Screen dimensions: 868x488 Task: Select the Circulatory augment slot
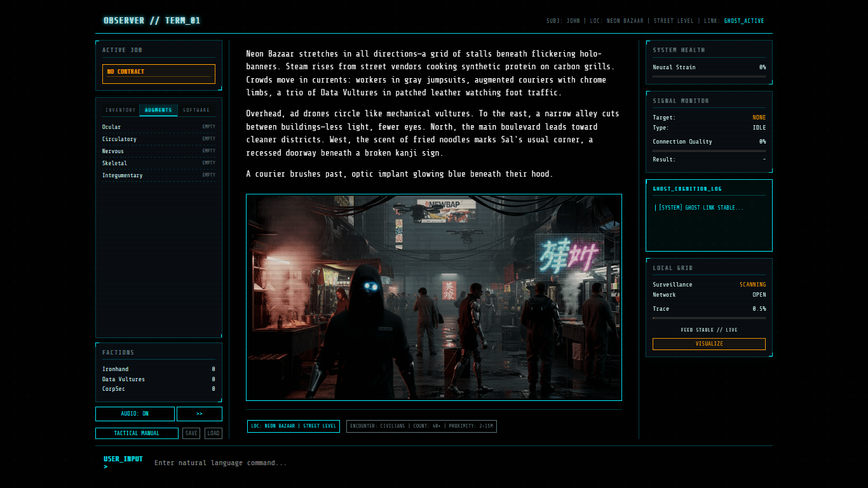[158, 139]
